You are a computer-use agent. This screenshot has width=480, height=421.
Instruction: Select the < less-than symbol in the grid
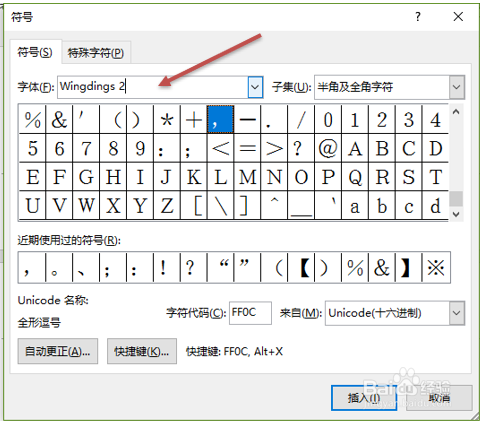pos(221,148)
